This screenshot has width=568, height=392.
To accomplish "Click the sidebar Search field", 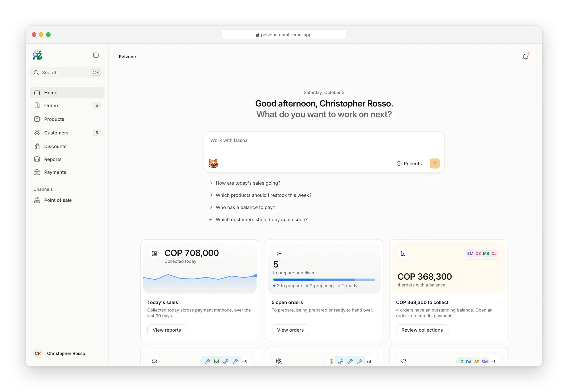I will point(67,72).
